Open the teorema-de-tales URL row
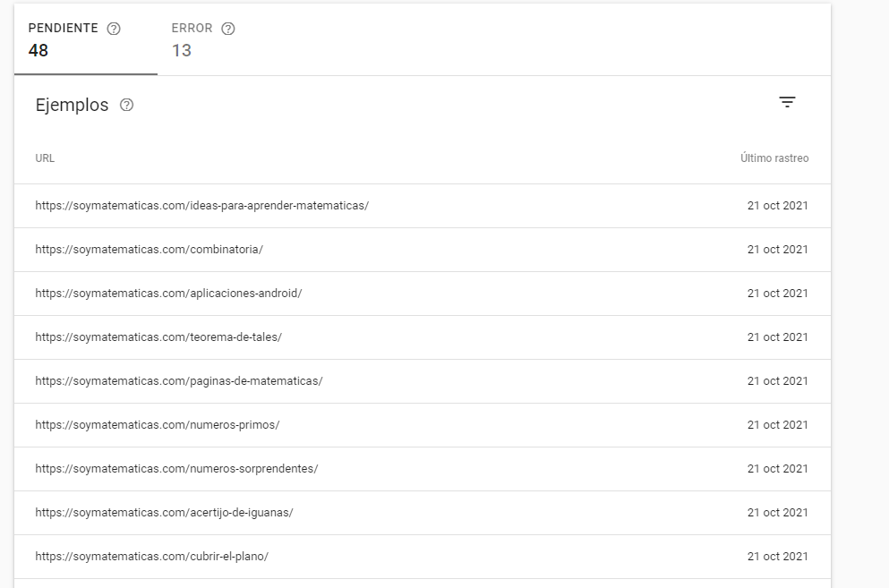Image resolution: width=889 pixels, height=588 pixels. pyautogui.click(x=423, y=337)
